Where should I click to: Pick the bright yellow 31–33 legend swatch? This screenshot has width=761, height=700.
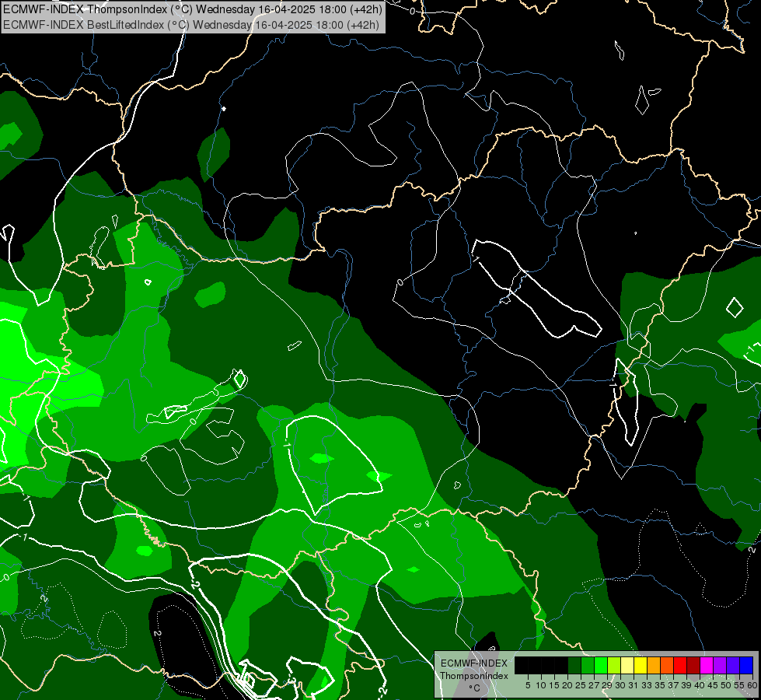click(641, 665)
